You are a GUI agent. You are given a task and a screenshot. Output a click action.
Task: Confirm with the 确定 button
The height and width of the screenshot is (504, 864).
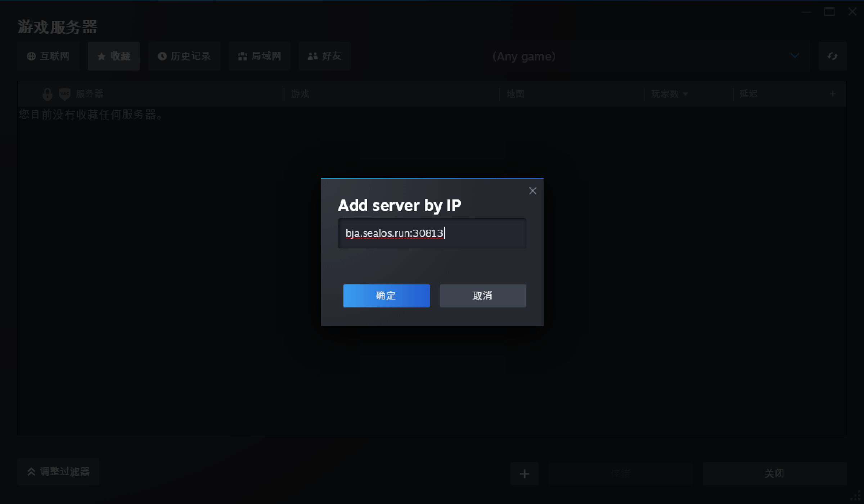click(x=386, y=296)
